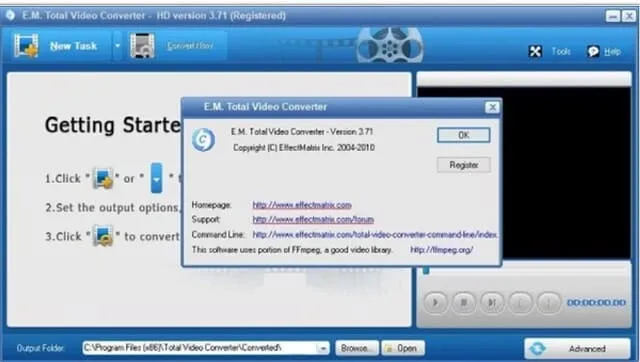
Task: Click the Advanced button
Action: tap(578, 349)
